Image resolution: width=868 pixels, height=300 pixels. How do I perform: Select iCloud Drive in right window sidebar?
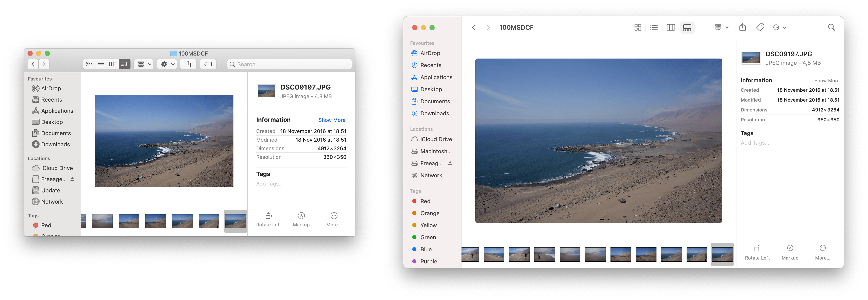432,139
